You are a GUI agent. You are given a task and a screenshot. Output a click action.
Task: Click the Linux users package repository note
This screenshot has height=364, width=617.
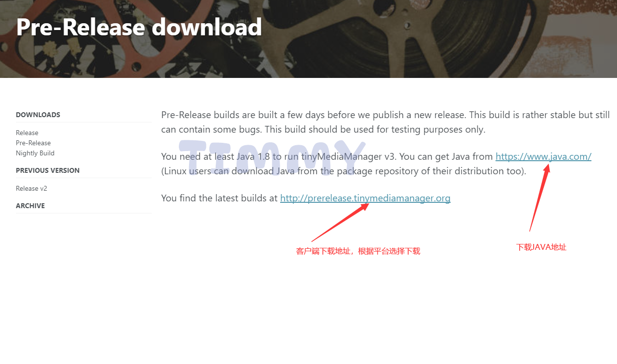pyautogui.click(x=344, y=171)
